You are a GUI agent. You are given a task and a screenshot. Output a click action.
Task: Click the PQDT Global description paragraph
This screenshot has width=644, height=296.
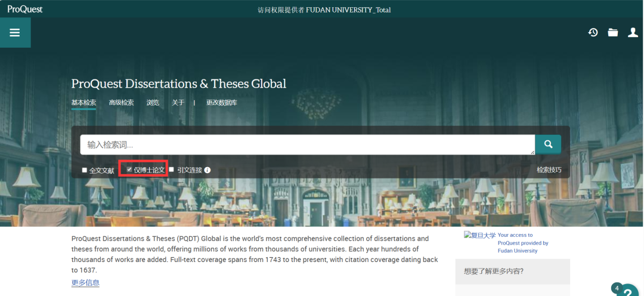[x=255, y=254]
